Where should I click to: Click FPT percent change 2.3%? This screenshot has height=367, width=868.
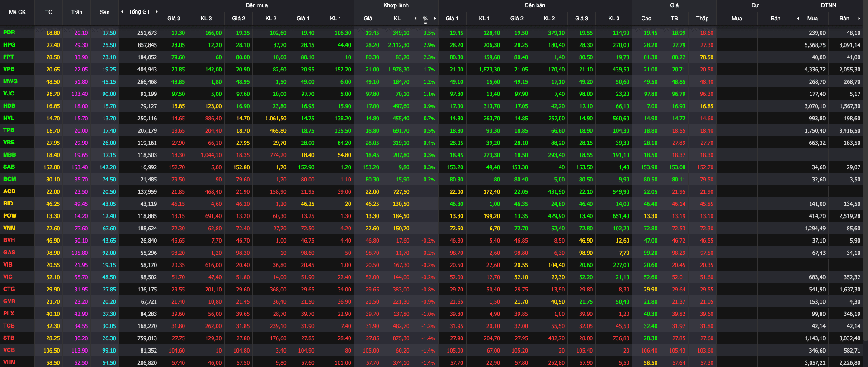(429, 57)
